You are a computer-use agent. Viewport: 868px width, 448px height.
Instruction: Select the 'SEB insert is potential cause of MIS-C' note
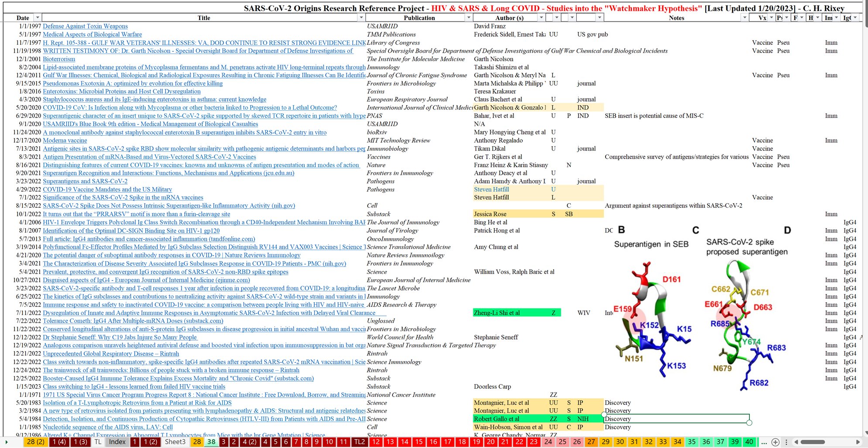654,116
